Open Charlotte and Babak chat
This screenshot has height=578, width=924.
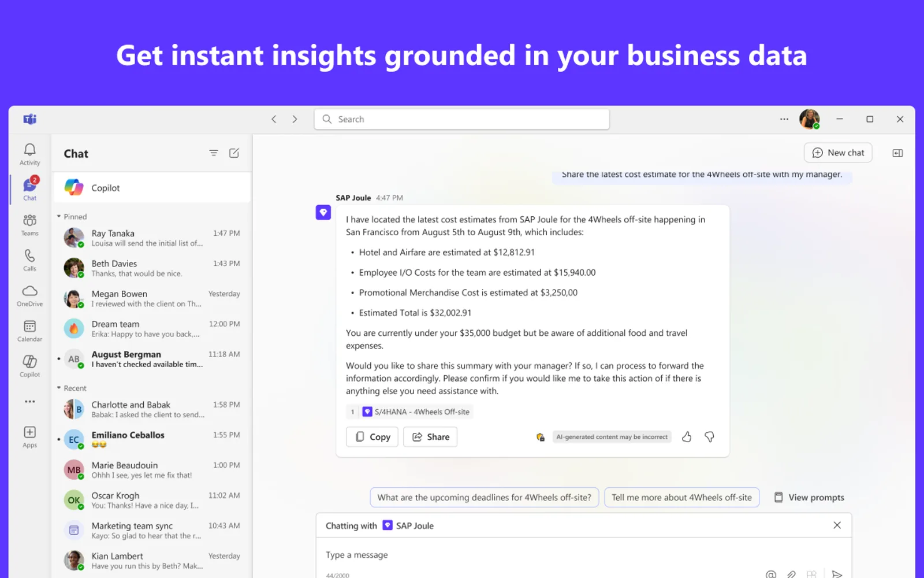[152, 409]
